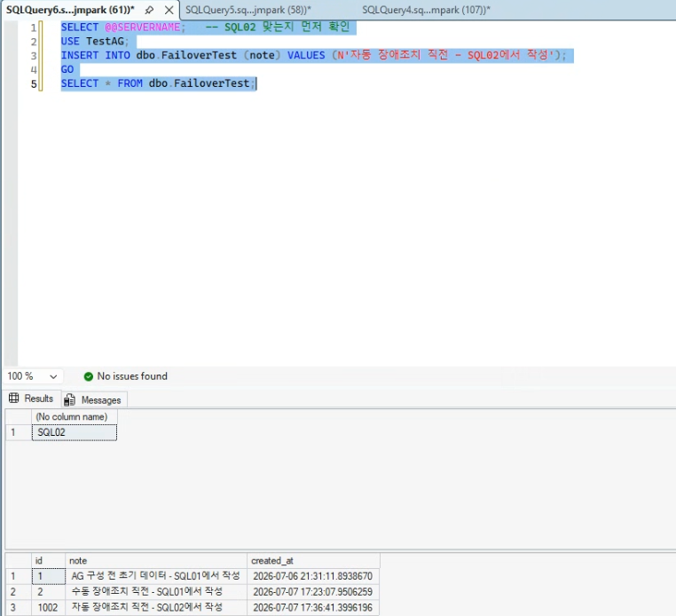Select the '자동 장애조치 직전 - SQL02에서 작성' grid cell
The image size is (676, 616).
[x=156, y=607]
